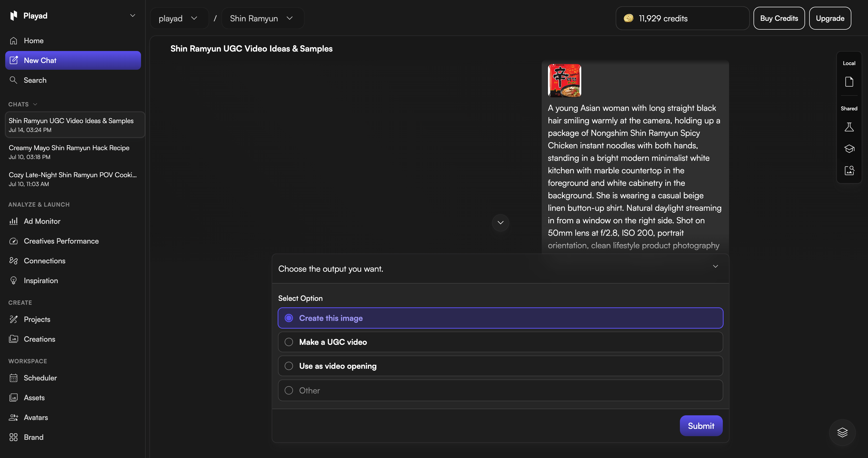Open Ad Monitor page
The width and height of the screenshot is (868, 458).
(x=73, y=221)
